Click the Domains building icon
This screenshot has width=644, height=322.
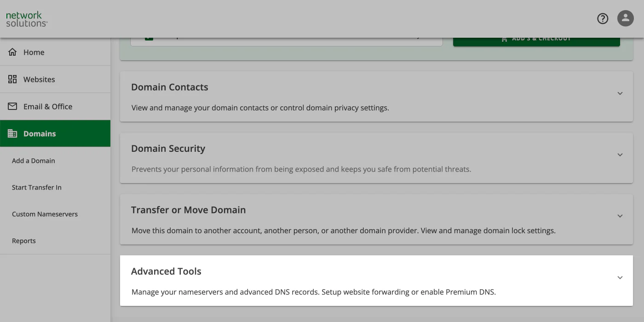[12, 133]
